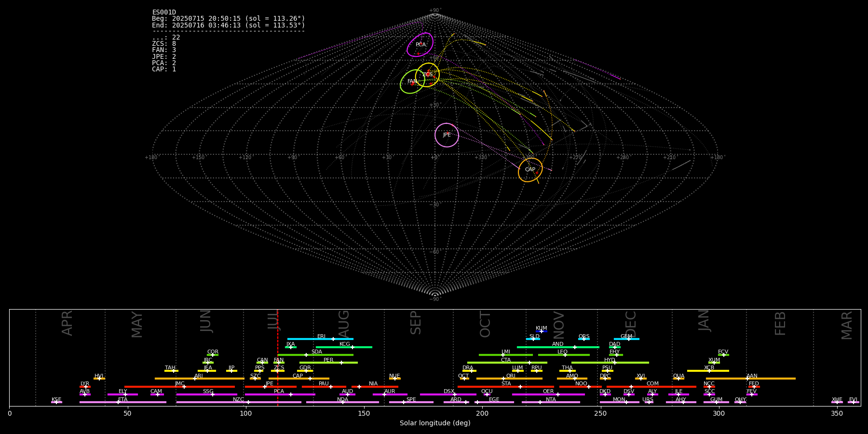Click the JPE radiant circle on the sky map
The width and height of the screenshot is (868, 434).
pyautogui.click(x=447, y=135)
